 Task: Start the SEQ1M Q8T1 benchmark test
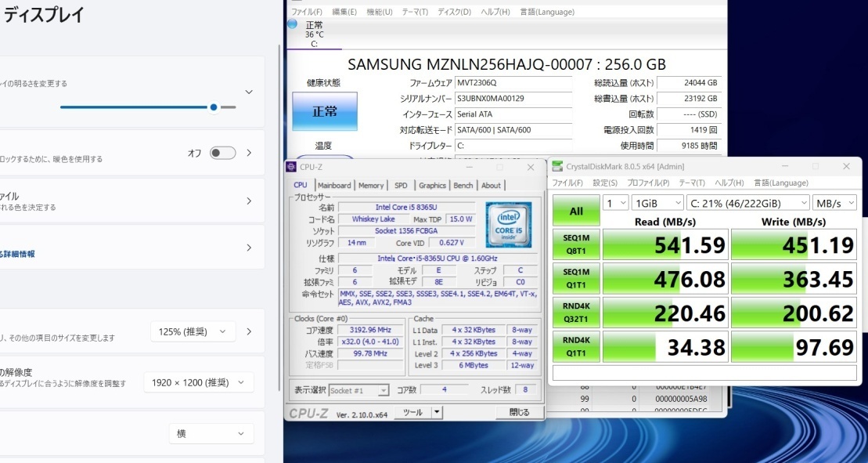[x=576, y=244]
